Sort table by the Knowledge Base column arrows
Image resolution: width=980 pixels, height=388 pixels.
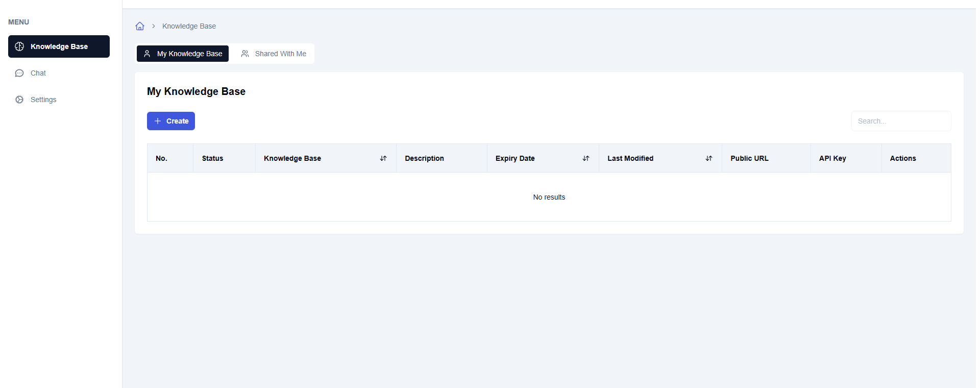tap(383, 158)
